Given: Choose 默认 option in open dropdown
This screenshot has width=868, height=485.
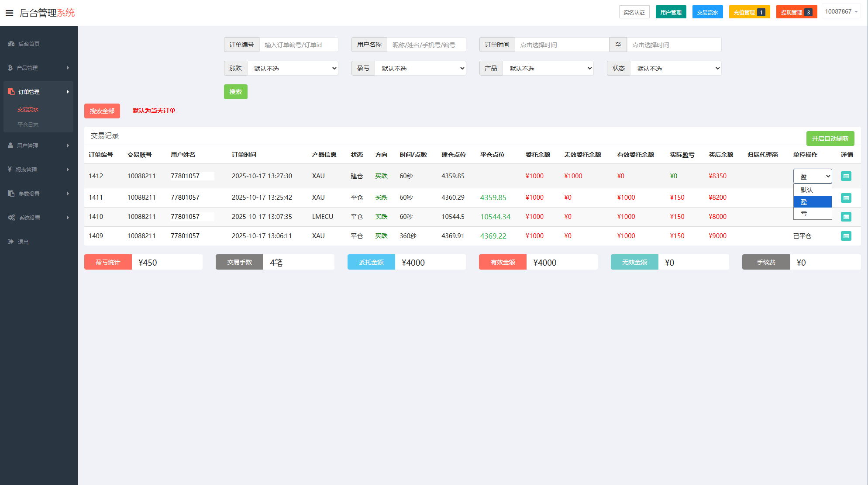Looking at the screenshot, I should click(812, 190).
